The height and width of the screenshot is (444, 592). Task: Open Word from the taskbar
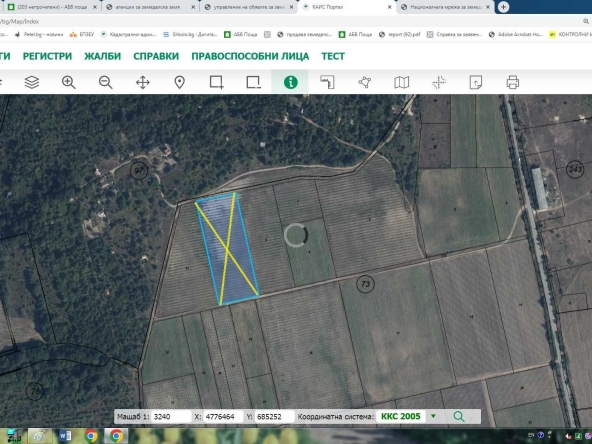pos(66,436)
